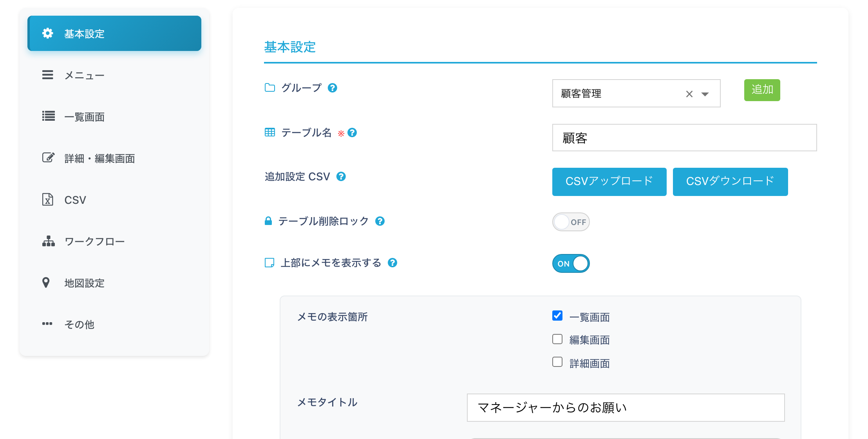868x439 pixels.
Task: Click the lock icon beside テーブル削除ロック
Action: click(x=268, y=221)
